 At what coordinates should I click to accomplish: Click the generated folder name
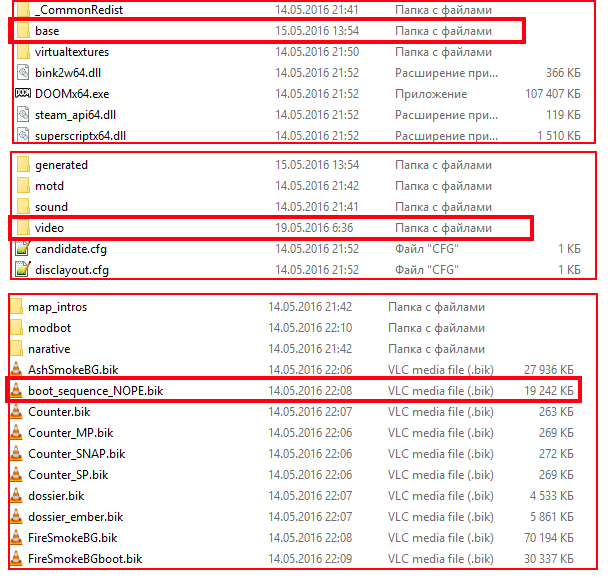pyautogui.click(x=61, y=165)
